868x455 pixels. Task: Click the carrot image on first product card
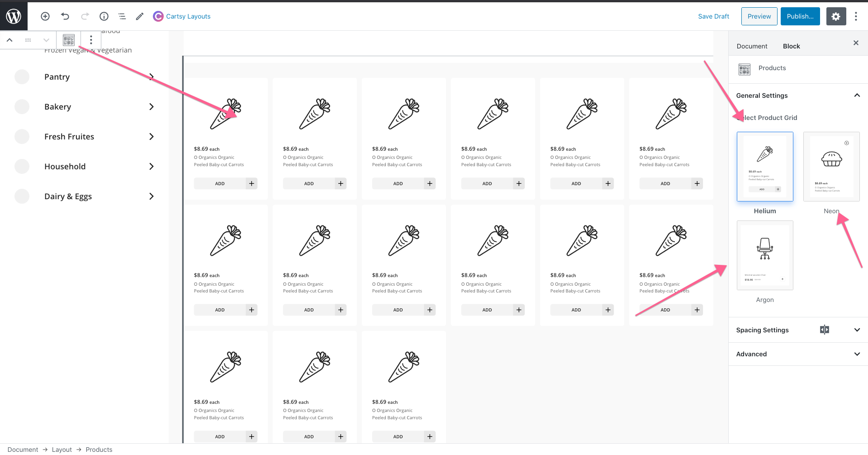226,114
